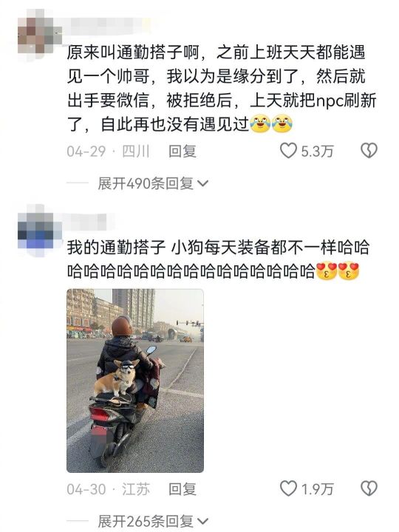This screenshot has height=532, width=399.
Task: Select the comment text starting 我的通勤搭子
Action: pos(218,259)
